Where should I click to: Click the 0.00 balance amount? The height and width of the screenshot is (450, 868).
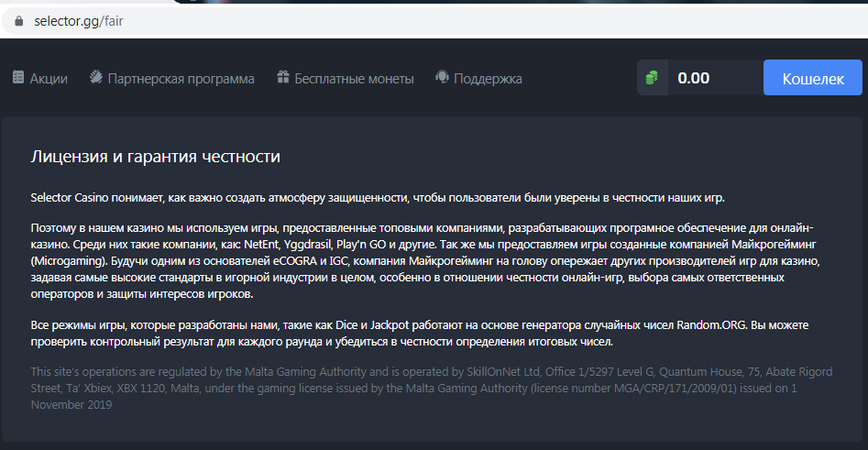click(x=694, y=79)
